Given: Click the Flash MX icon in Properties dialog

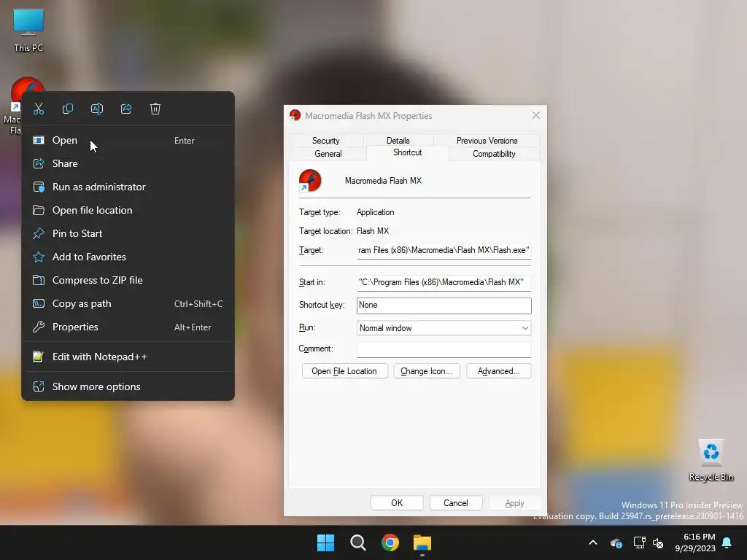Looking at the screenshot, I should click(309, 181).
